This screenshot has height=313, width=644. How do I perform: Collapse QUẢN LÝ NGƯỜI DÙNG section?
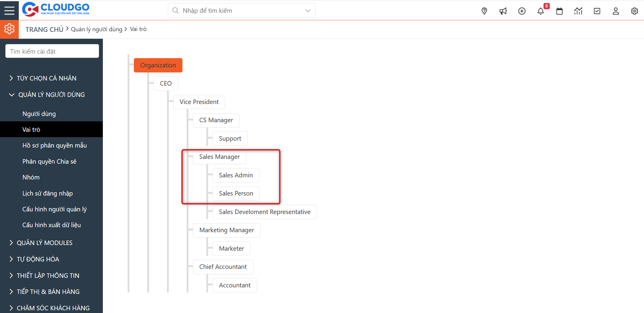[51, 94]
